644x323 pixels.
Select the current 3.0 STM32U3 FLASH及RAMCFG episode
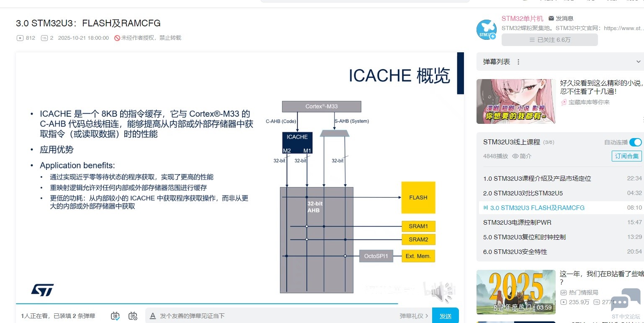[x=562, y=208]
